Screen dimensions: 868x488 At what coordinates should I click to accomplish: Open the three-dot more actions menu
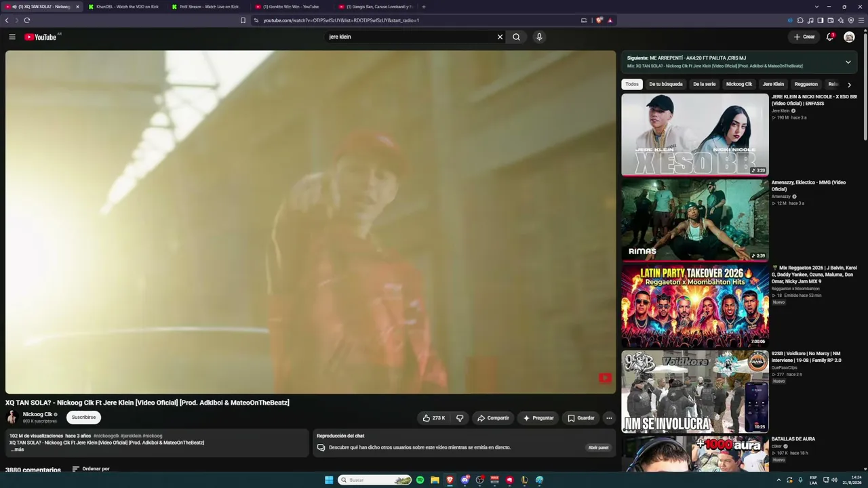coord(609,418)
